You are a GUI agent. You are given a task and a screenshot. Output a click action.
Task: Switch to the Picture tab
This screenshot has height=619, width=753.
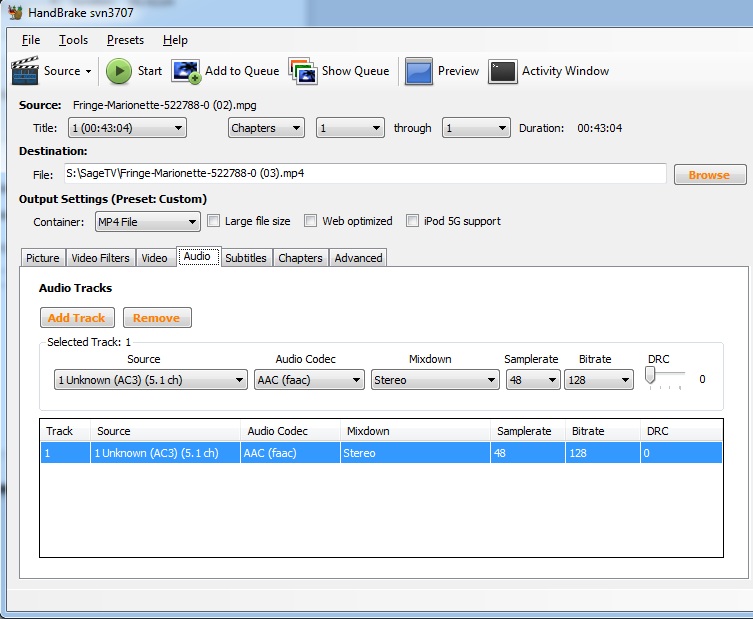click(43, 258)
